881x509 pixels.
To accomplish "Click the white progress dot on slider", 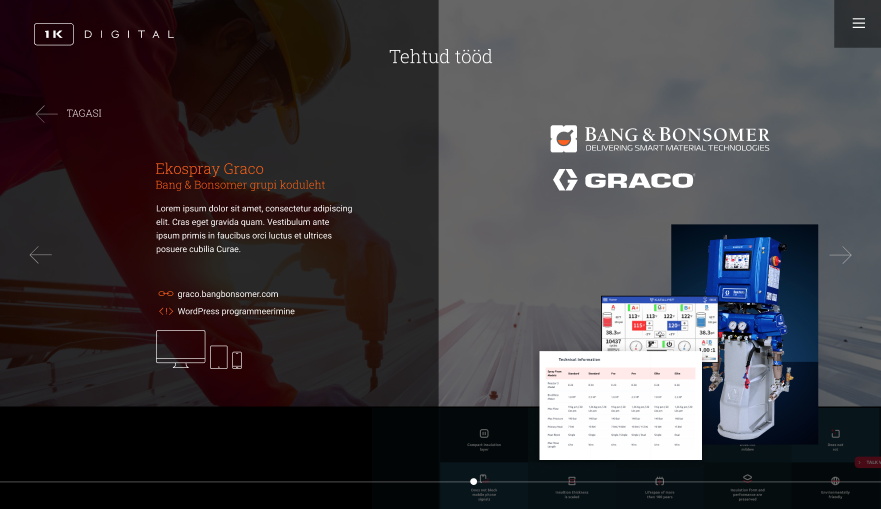I will (x=474, y=481).
